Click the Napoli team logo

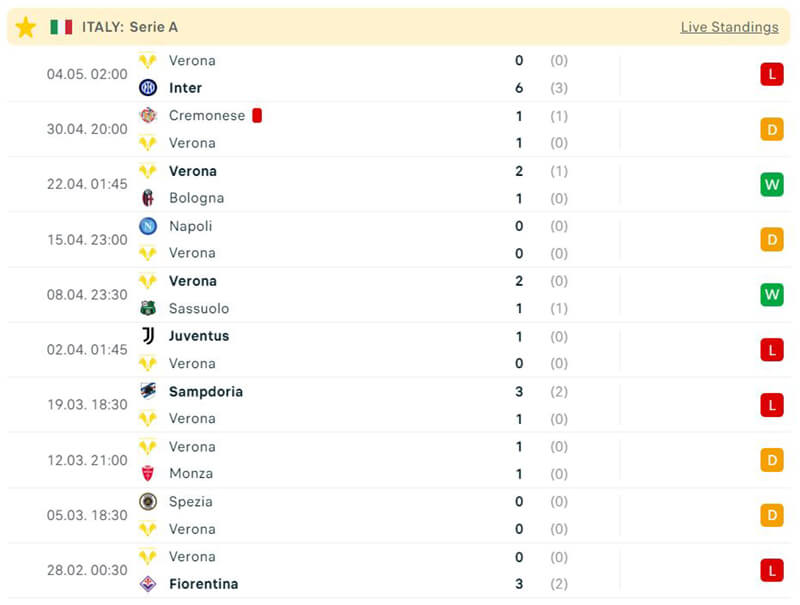pyautogui.click(x=148, y=226)
